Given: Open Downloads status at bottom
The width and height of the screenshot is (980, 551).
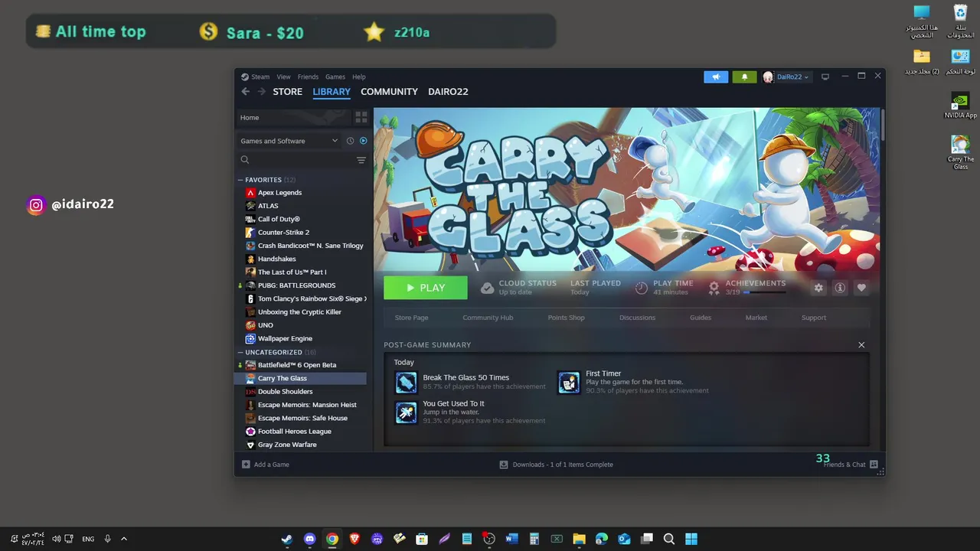Looking at the screenshot, I should [557, 465].
